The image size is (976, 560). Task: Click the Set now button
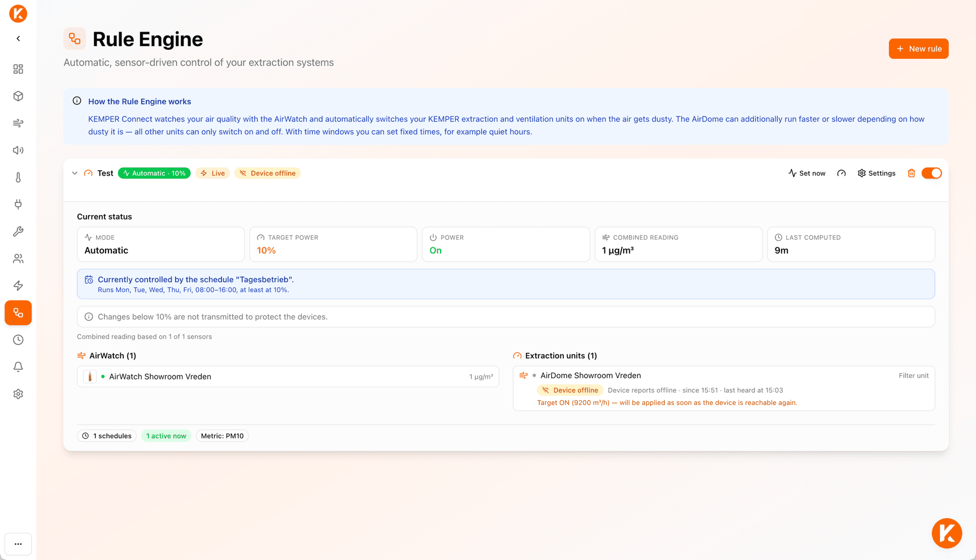[807, 173]
